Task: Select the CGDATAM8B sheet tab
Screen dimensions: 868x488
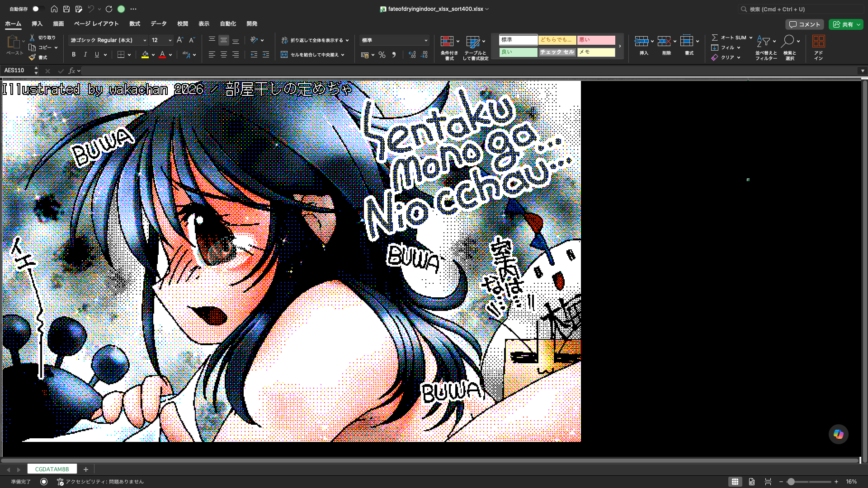Action: 52,469
